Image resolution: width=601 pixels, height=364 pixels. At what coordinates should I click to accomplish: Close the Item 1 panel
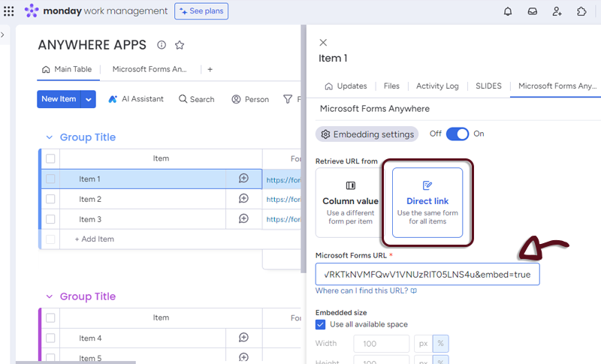[323, 43]
